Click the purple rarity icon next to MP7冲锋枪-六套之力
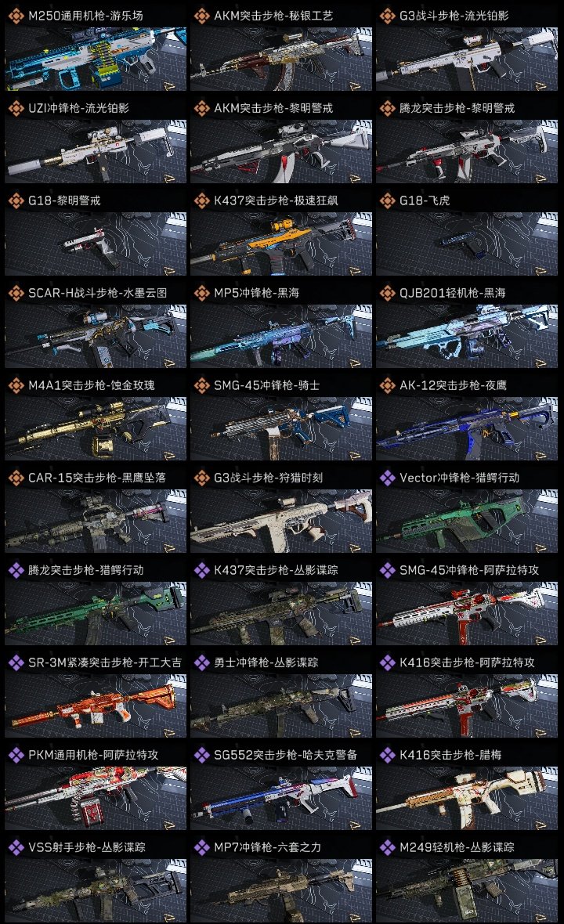564x924 pixels. tap(201, 847)
